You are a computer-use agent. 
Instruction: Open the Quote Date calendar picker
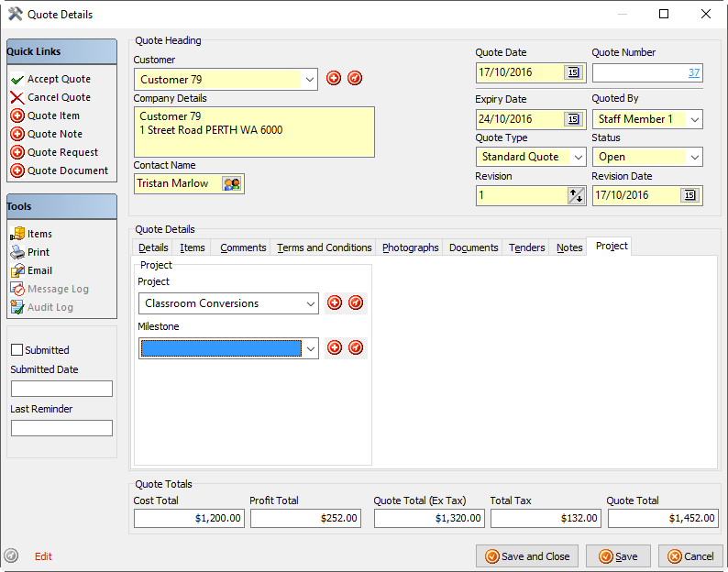[573, 72]
